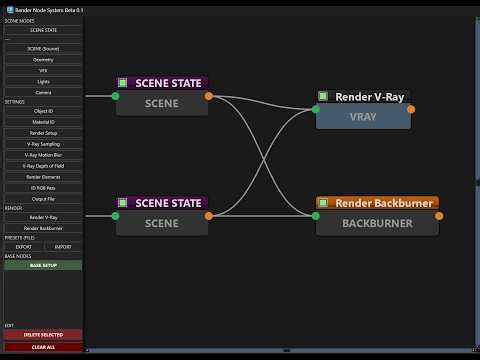Screen dimensions: 480x360
Task: Add an Output File node
Action: click(x=43, y=199)
